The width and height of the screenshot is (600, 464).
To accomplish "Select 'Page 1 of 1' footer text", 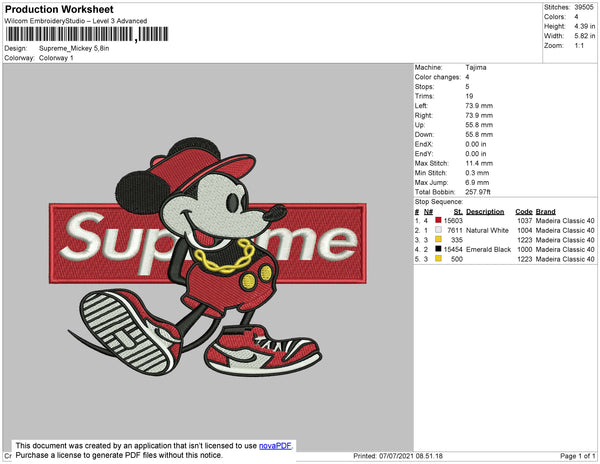I will (x=577, y=456).
